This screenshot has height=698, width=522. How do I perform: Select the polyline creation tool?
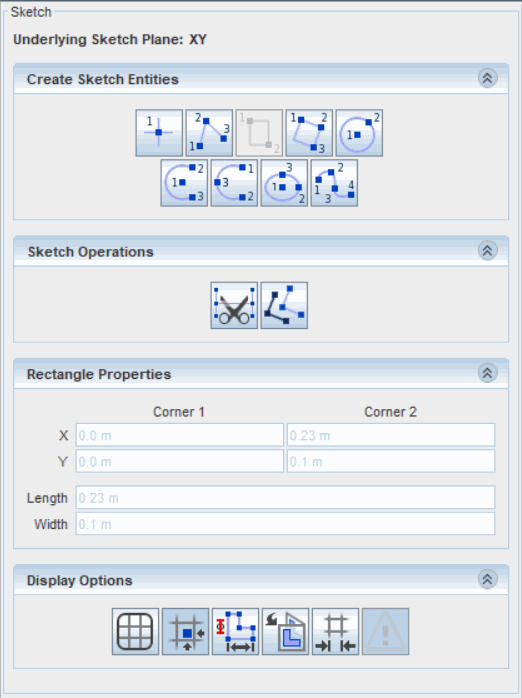209,133
